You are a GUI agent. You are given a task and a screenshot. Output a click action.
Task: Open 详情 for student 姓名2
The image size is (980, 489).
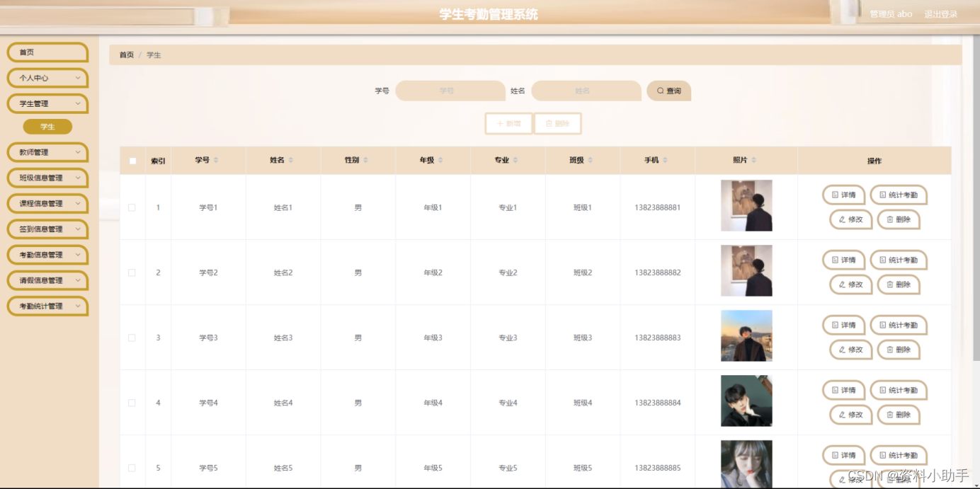(x=843, y=260)
